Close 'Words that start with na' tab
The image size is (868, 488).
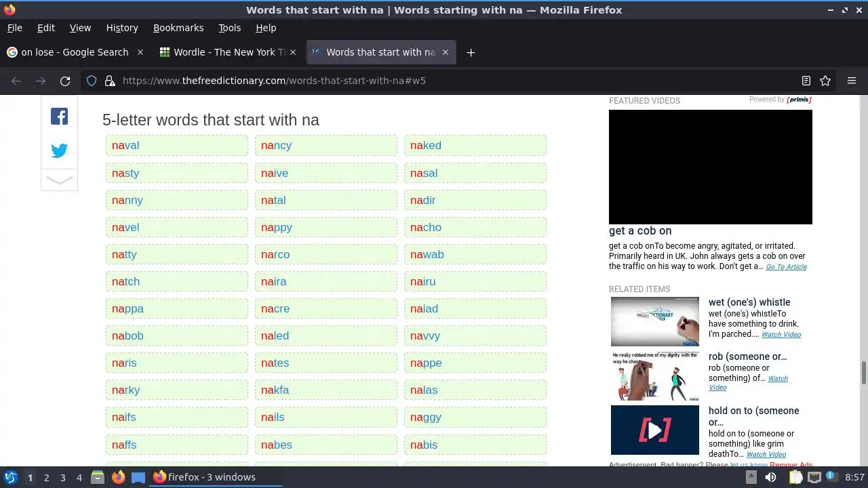click(446, 52)
